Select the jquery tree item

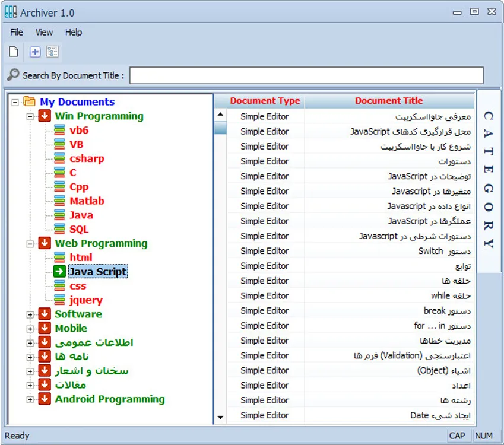(x=86, y=300)
